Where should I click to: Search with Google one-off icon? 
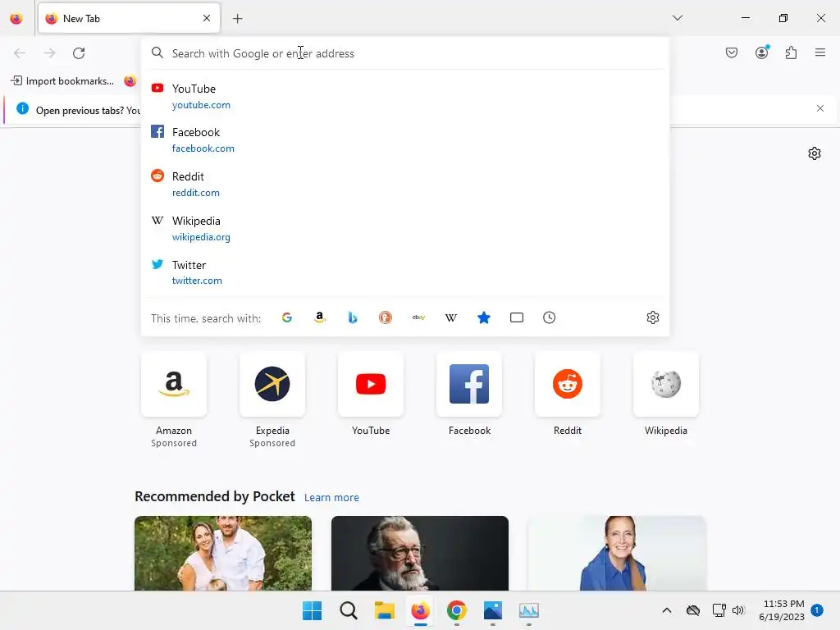(x=287, y=317)
